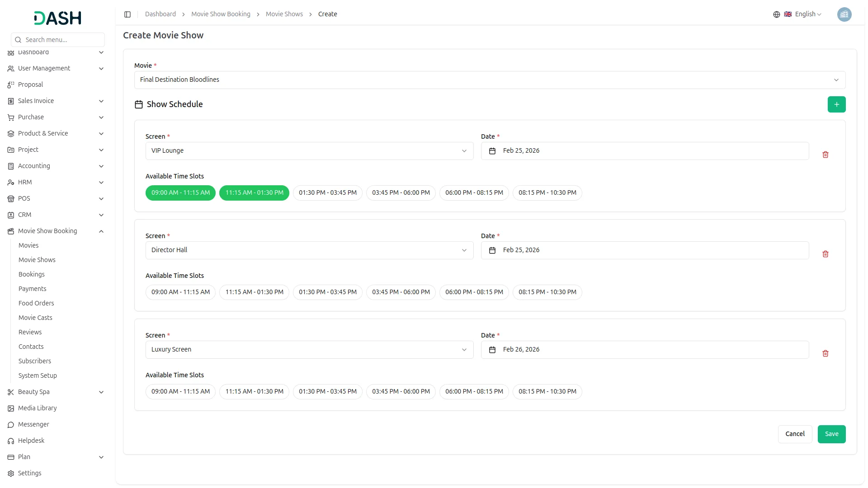Click the globe language icon in header
Viewport: 868px width, 488px height.
[x=777, y=14]
